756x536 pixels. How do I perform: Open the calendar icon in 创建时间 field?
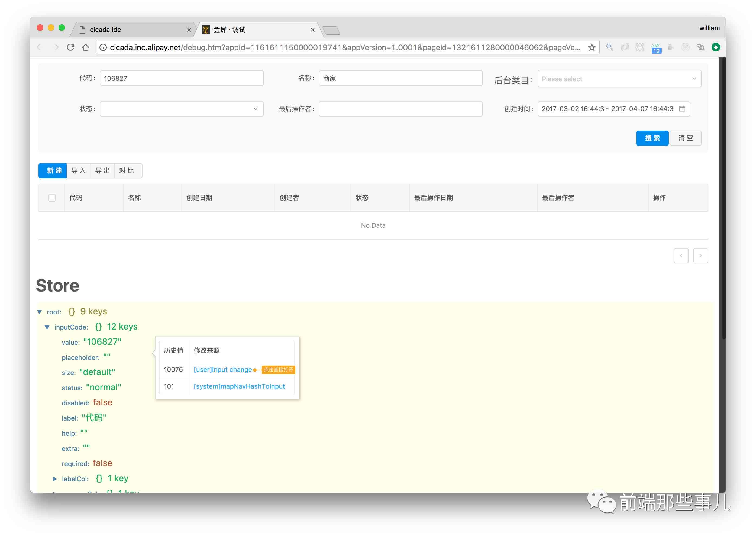point(682,109)
